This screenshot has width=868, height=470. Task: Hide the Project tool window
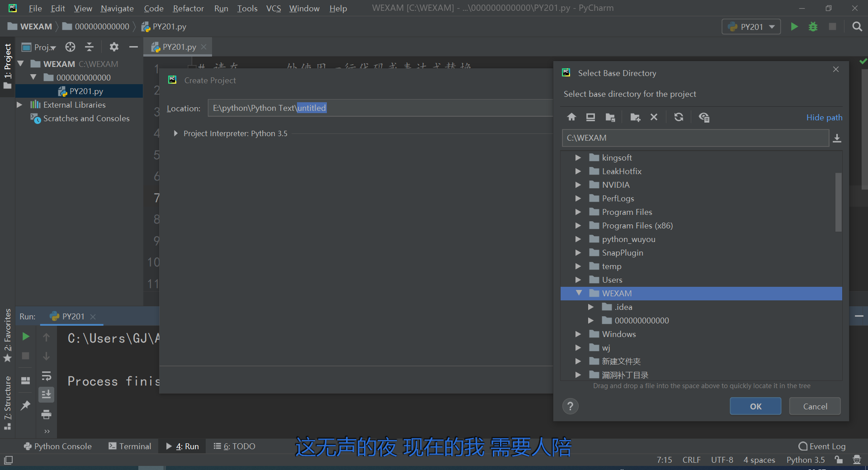pos(133,47)
